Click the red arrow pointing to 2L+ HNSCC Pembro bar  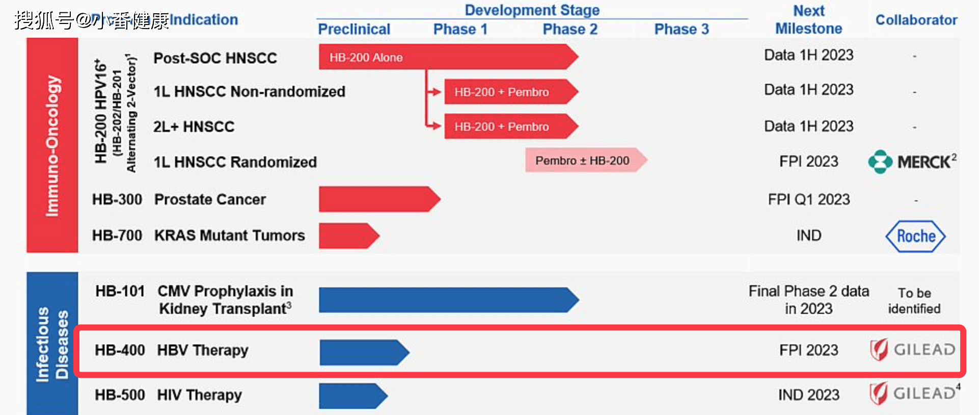[x=434, y=126]
